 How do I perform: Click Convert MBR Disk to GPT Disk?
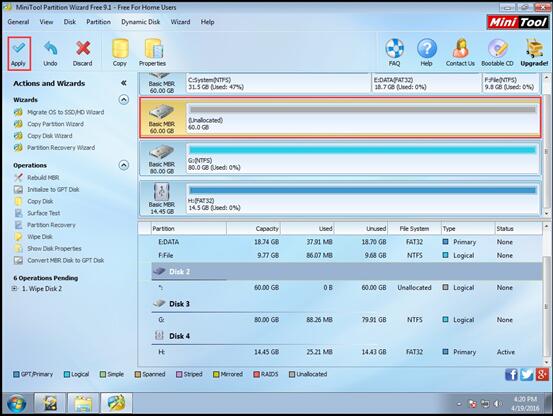66,260
